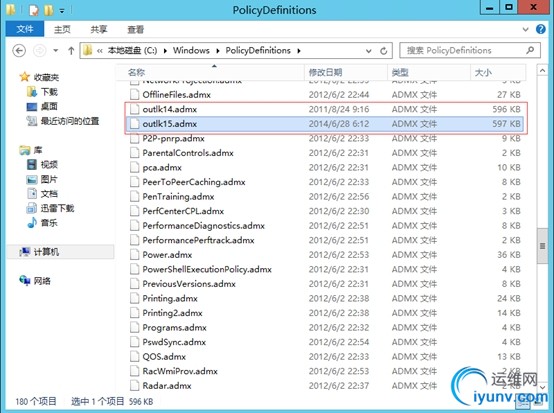Click file icon of PeerToPeerCaching.admx
This screenshot has height=413, width=554.
[x=134, y=182]
